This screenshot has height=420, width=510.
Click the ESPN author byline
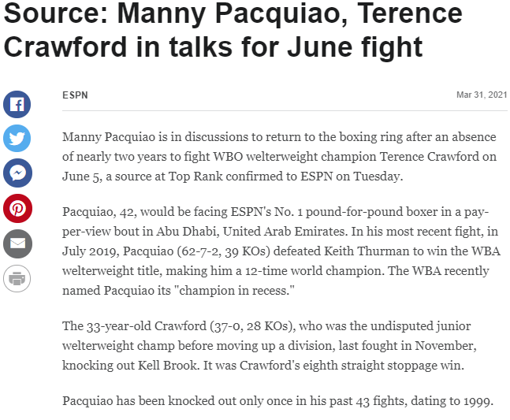[x=75, y=95]
